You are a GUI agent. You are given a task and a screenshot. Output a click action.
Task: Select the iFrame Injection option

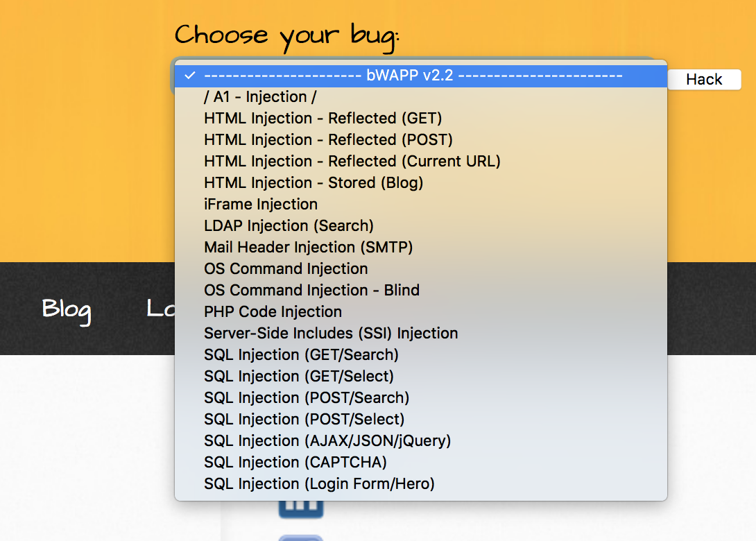tap(261, 205)
